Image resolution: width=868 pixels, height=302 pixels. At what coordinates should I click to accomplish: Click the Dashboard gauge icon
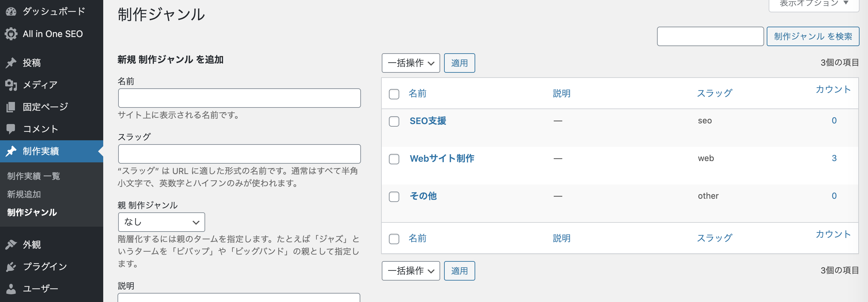click(x=11, y=11)
